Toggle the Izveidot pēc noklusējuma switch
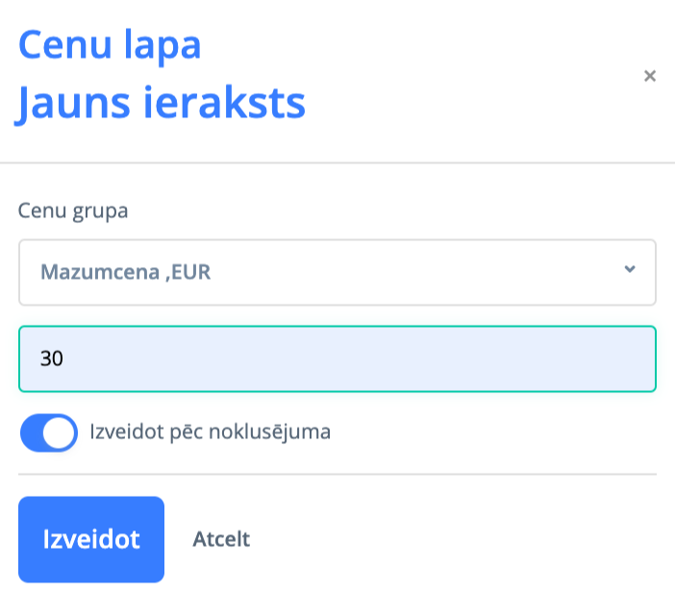The image size is (675, 616). 48,432
